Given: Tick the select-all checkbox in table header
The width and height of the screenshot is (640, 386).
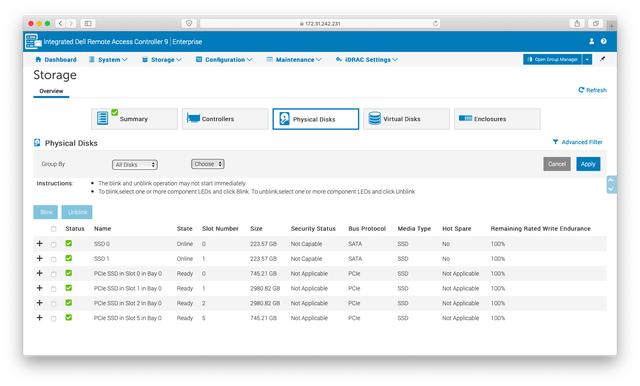Looking at the screenshot, I should pyautogui.click(x=53, y=229).
